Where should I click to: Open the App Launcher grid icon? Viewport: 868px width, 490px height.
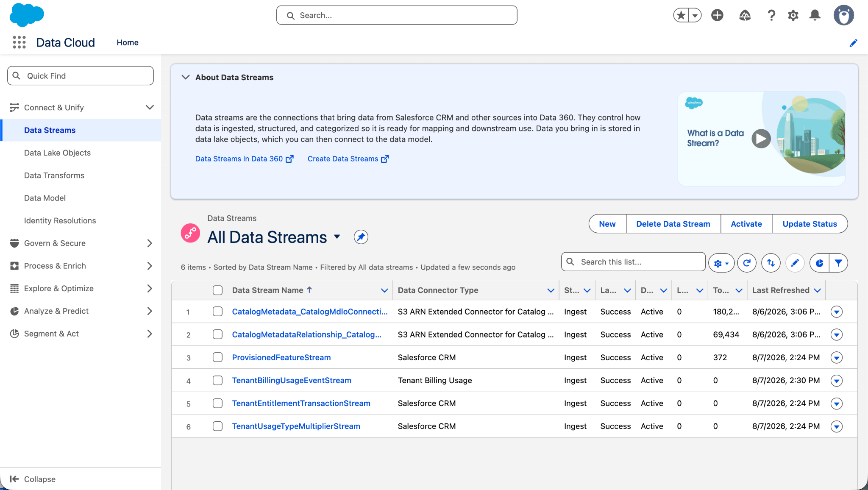(x=19, y=42)
